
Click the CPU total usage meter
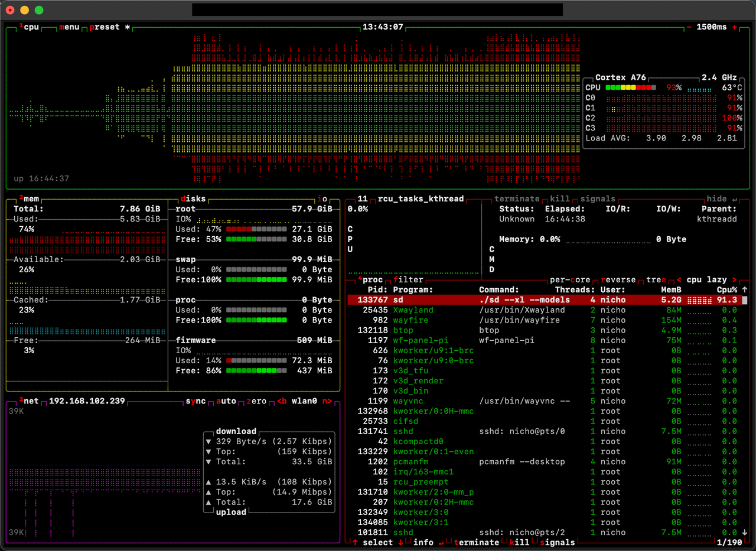click(631, 87)
